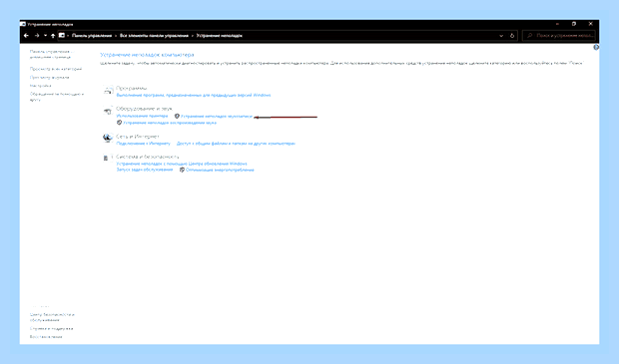Open the Help question mark icon
This screenshot has width=619, height=364.
point(596,47)
